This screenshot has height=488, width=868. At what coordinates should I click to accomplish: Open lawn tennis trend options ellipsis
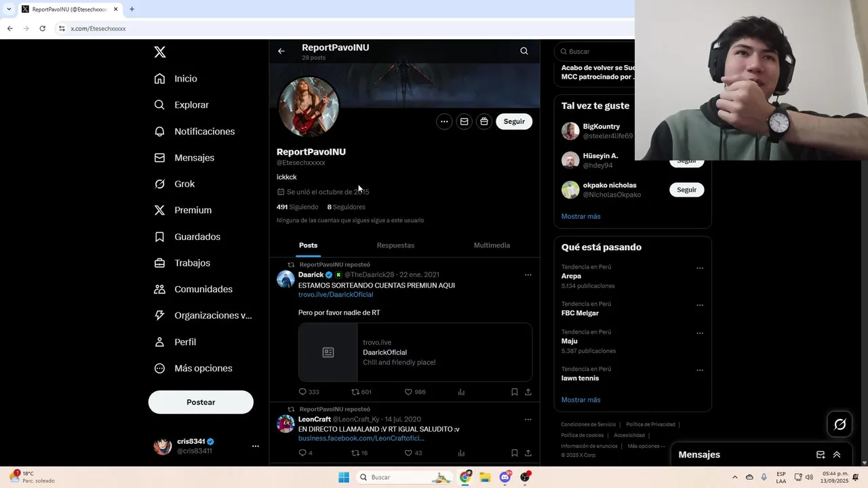700,370
